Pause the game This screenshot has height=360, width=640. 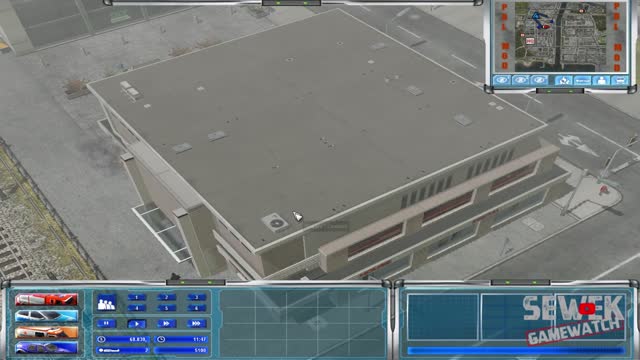pos(106,324)
